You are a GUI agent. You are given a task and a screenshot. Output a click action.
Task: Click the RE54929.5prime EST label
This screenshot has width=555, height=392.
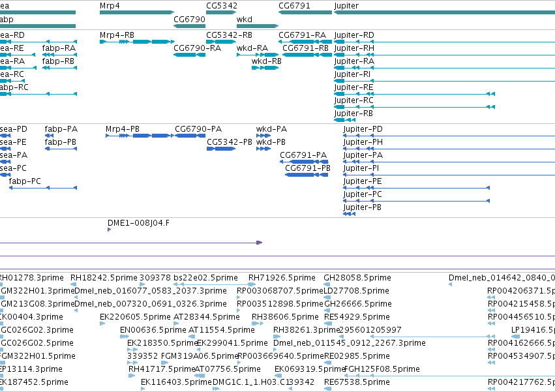[x=357, y=317]
